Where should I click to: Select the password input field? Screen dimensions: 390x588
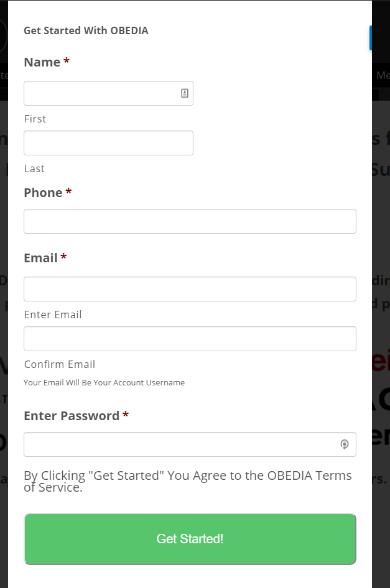point(190,444)
